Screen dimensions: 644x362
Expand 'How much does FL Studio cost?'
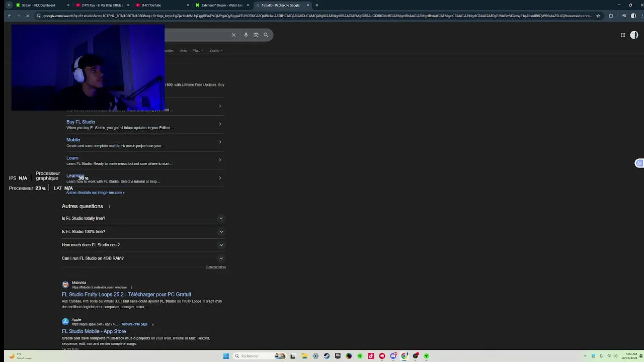click(143, 245)
